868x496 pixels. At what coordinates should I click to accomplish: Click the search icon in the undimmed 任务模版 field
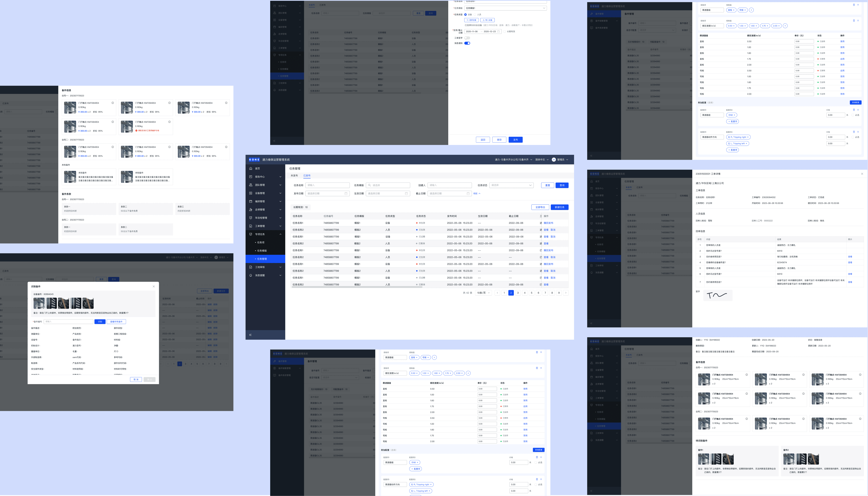pyautogui.click(x=369, y=185)
